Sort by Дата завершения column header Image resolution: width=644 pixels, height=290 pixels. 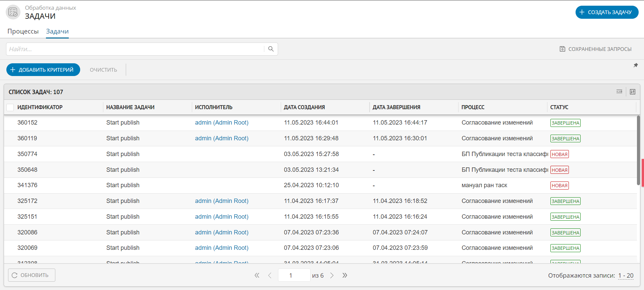click(396, 107)
